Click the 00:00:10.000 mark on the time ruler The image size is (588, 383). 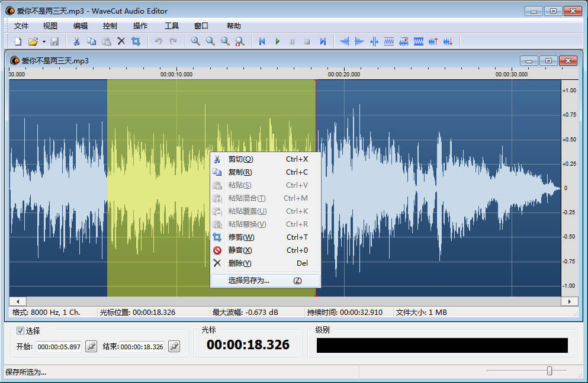click(x=176, y=74)
